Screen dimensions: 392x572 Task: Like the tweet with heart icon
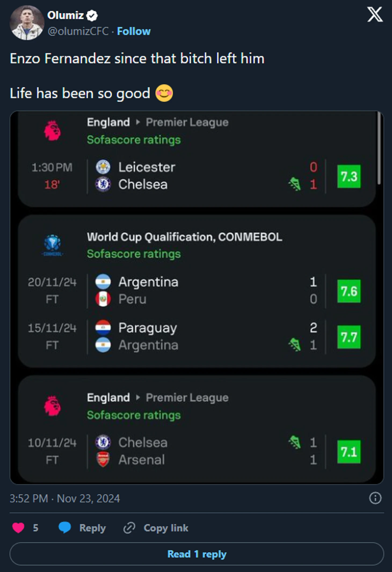point(18,528)
